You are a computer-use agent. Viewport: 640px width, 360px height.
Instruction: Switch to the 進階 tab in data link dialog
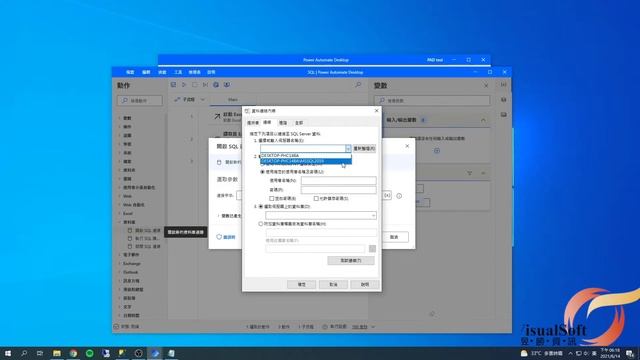coord(283,122)
